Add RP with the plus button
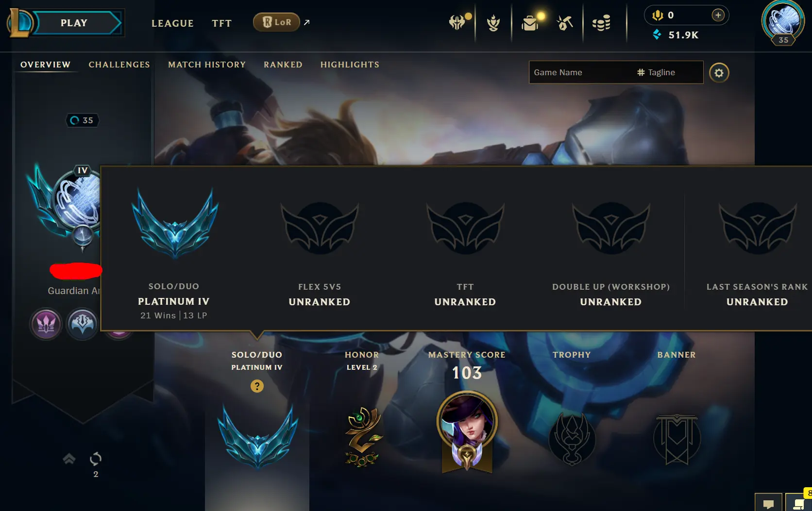 [x=718, y=15]
